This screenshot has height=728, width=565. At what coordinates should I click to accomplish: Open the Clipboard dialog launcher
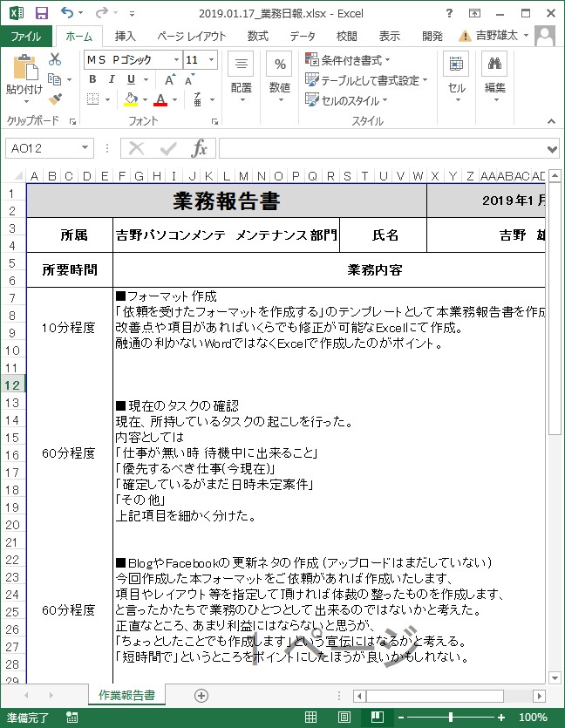click(x=72, y=121)
